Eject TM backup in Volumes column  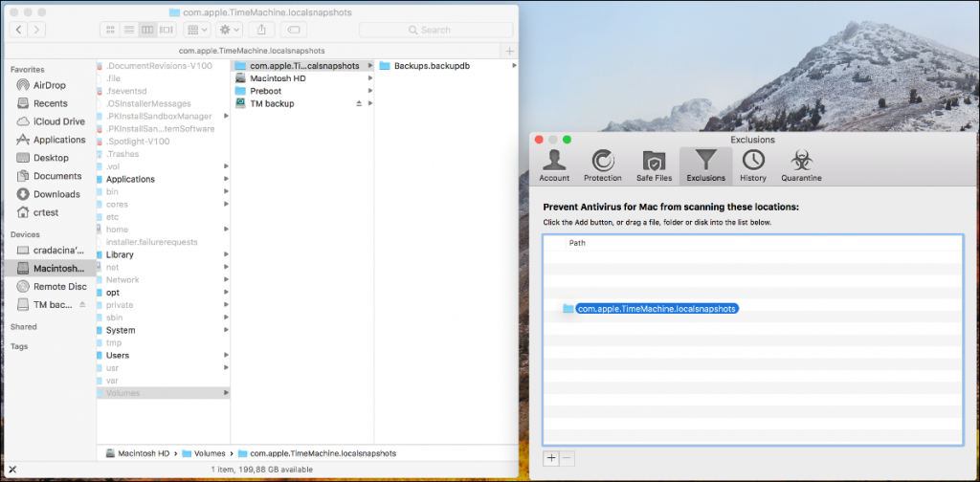[x=359, y=103]
